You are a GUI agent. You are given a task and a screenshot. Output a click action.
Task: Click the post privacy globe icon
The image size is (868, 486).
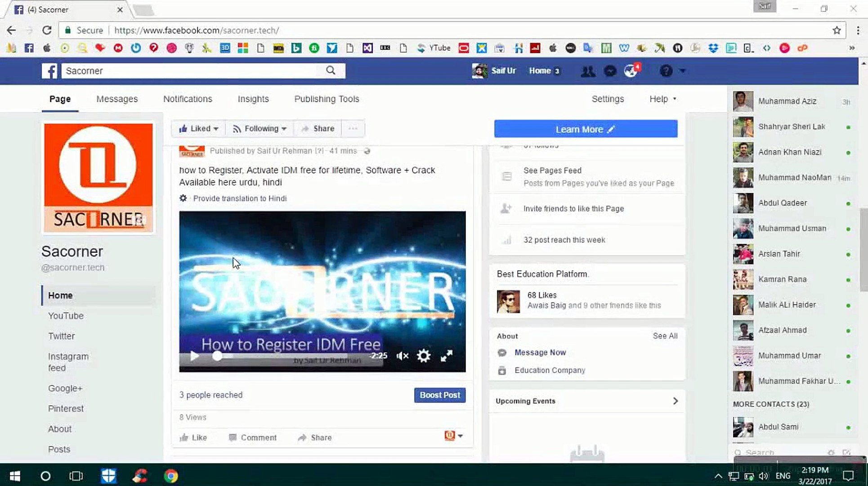tap(367, 151)
